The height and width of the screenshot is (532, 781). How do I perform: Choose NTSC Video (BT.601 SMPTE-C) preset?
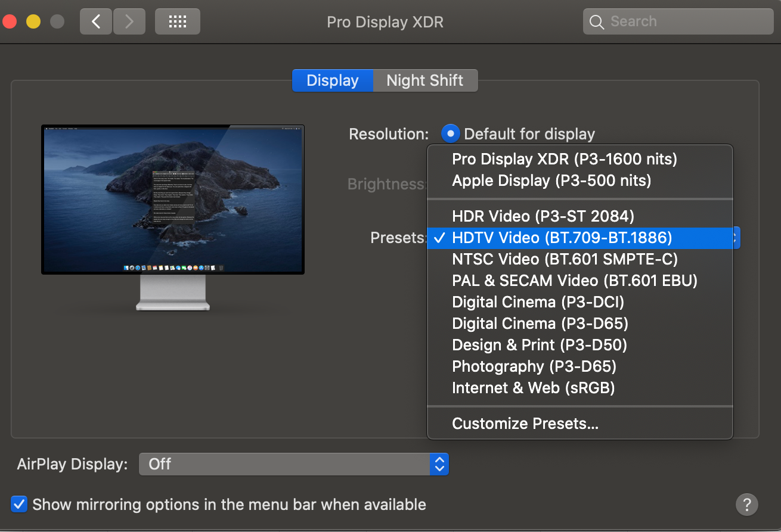point(580,259)
